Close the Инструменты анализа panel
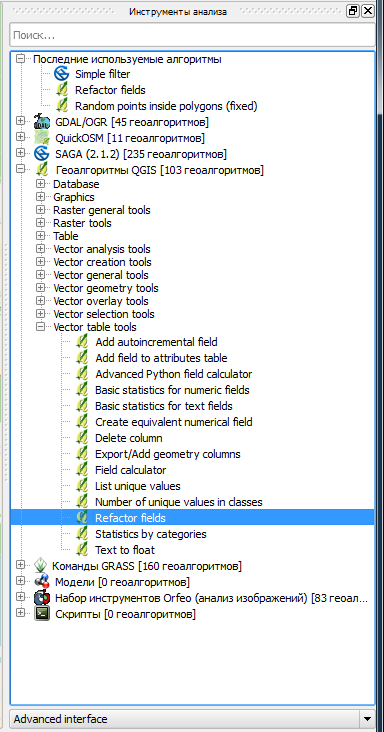 coord(368,11)
